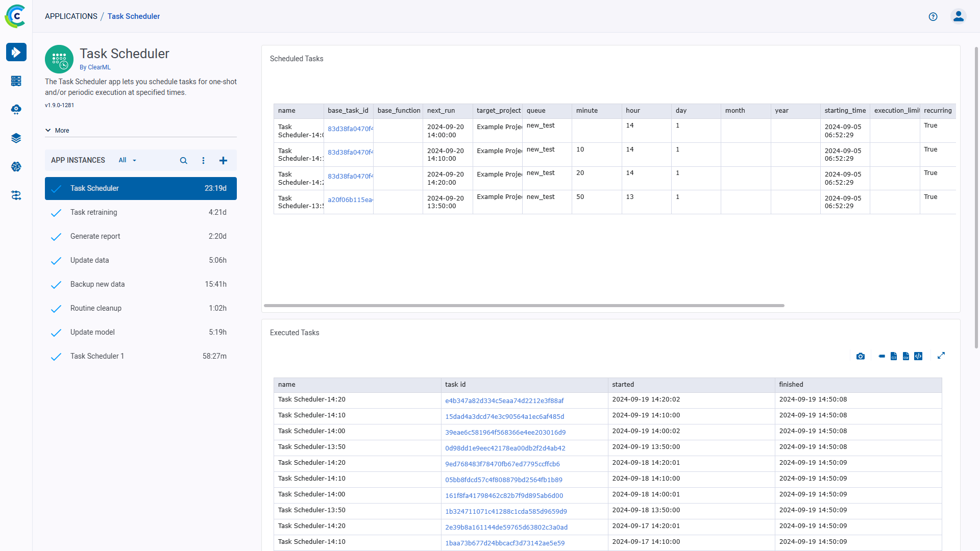Create new Task Scheduler instance with plus button
980x551 pixels.
[223, 160]
